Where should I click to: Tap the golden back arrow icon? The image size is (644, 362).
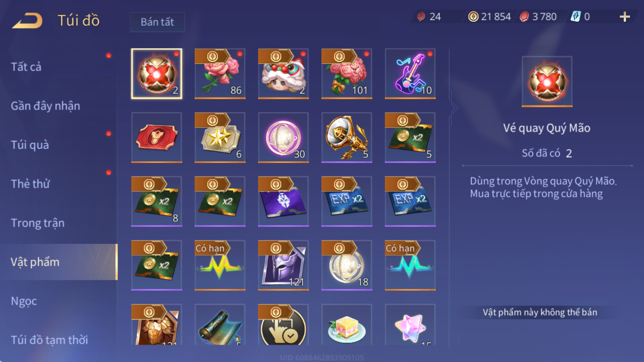tap(27, 21)
